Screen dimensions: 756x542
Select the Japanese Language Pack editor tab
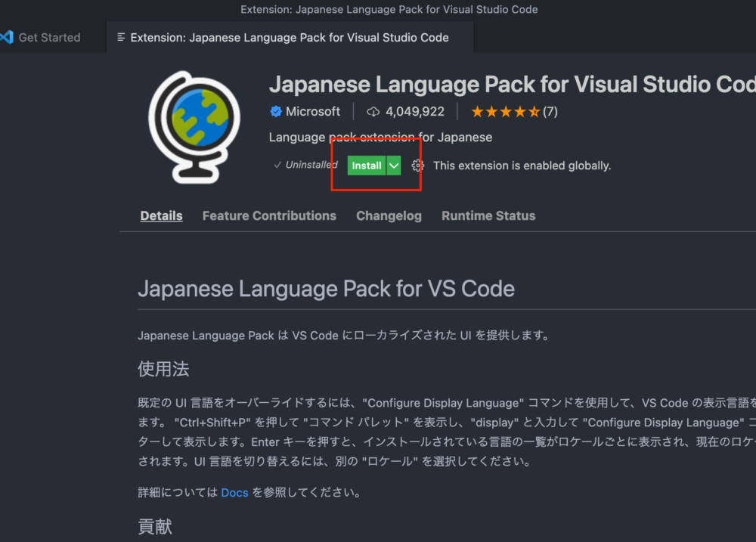click(289, 37)
